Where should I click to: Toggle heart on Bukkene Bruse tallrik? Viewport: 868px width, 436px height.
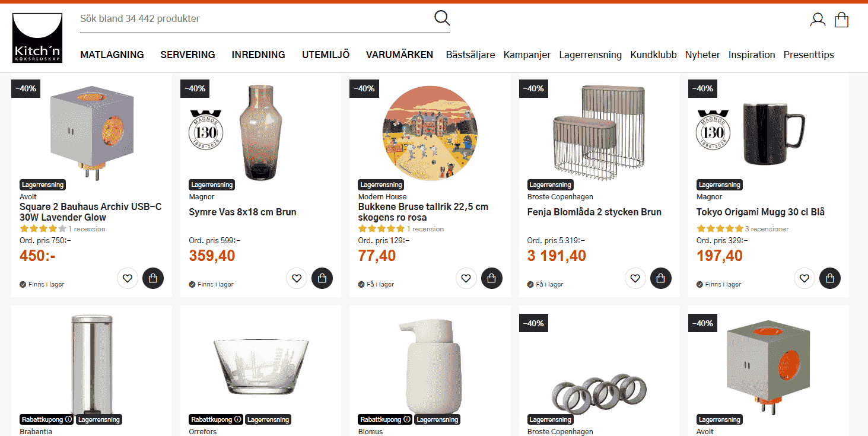click(x=466, y=278)
